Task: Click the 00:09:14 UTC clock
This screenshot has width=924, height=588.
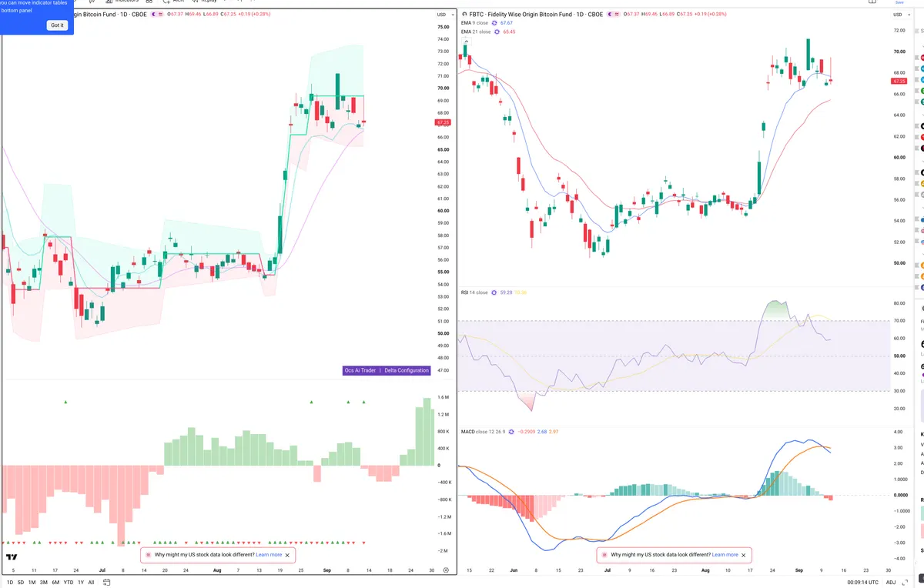Action: click(862, 583)
